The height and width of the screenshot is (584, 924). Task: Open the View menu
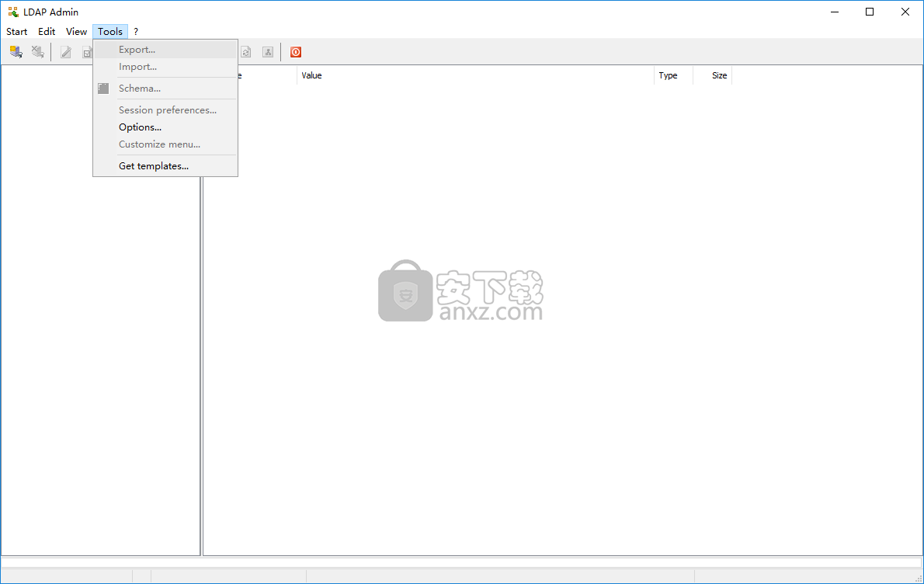tap(76, 32)
